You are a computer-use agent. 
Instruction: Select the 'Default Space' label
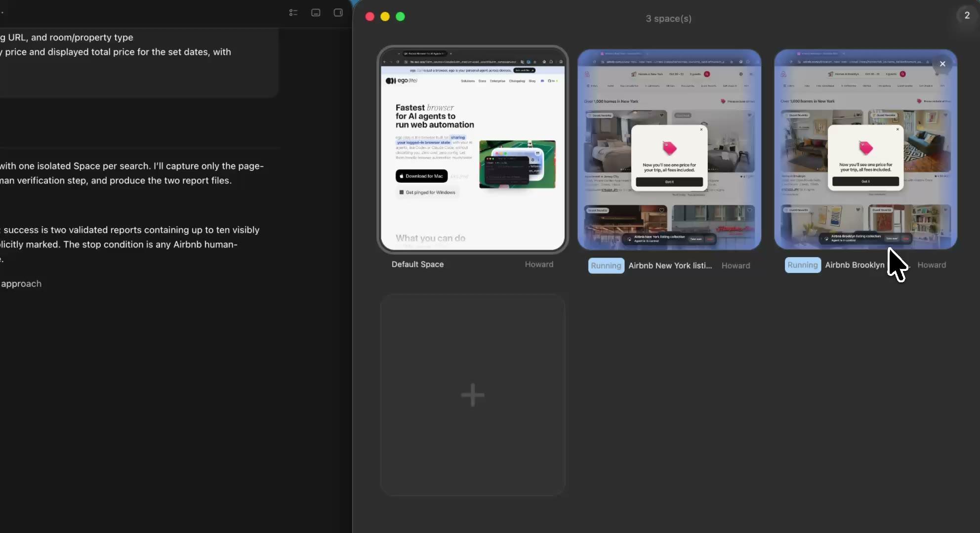click(417, 264)
